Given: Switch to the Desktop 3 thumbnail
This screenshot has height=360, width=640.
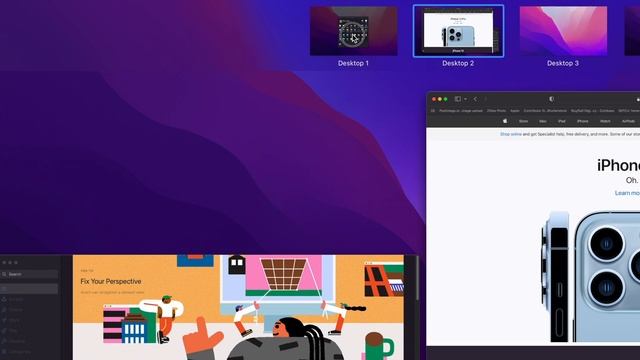Looking at the screenshot, I should pyautogui.click(x=563, y=31).
